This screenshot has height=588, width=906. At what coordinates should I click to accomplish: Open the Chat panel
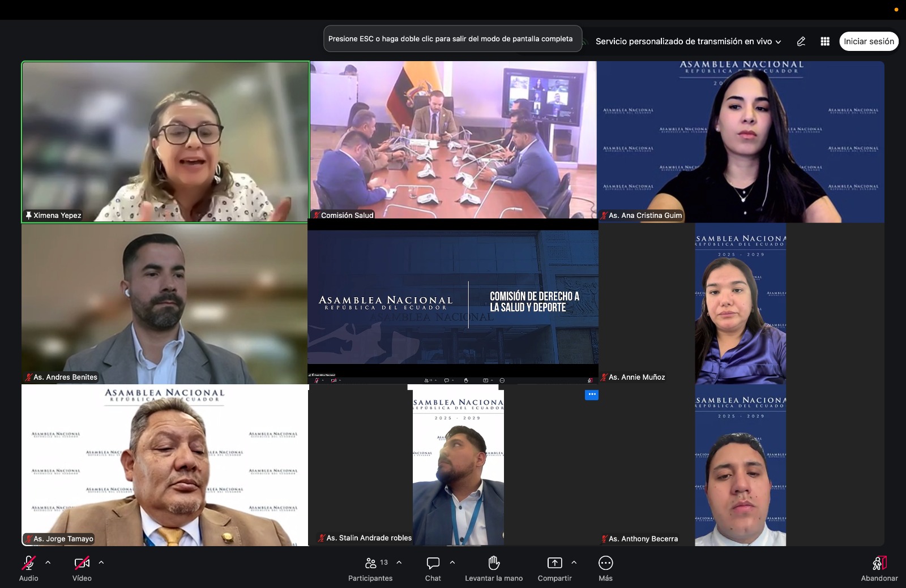[x=433, y=569]
